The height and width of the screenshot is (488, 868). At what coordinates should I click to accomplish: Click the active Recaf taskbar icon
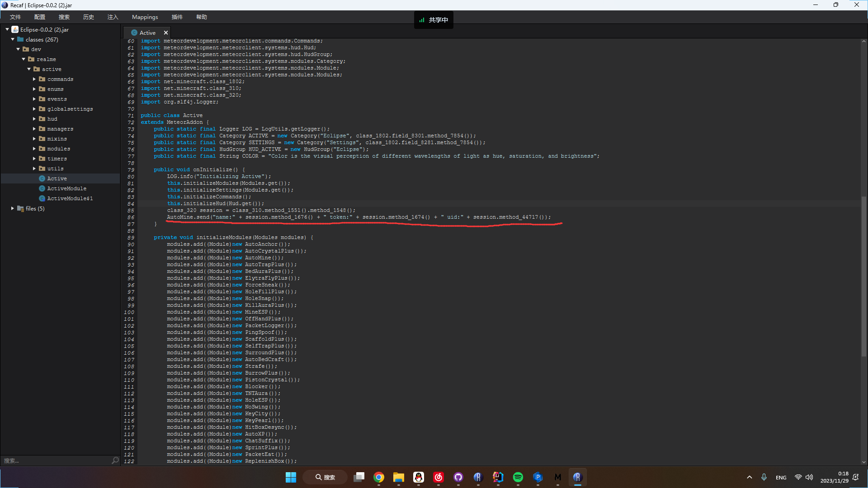click(x=578, y=477)
